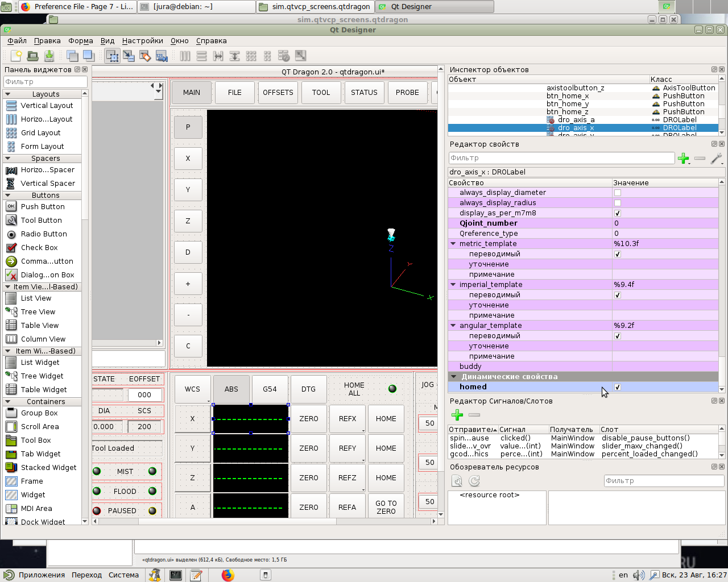The height and width of the screenshot is (582, 728).
Task: Collapse the imperial_template property
Action: click(x=453, y=285)
